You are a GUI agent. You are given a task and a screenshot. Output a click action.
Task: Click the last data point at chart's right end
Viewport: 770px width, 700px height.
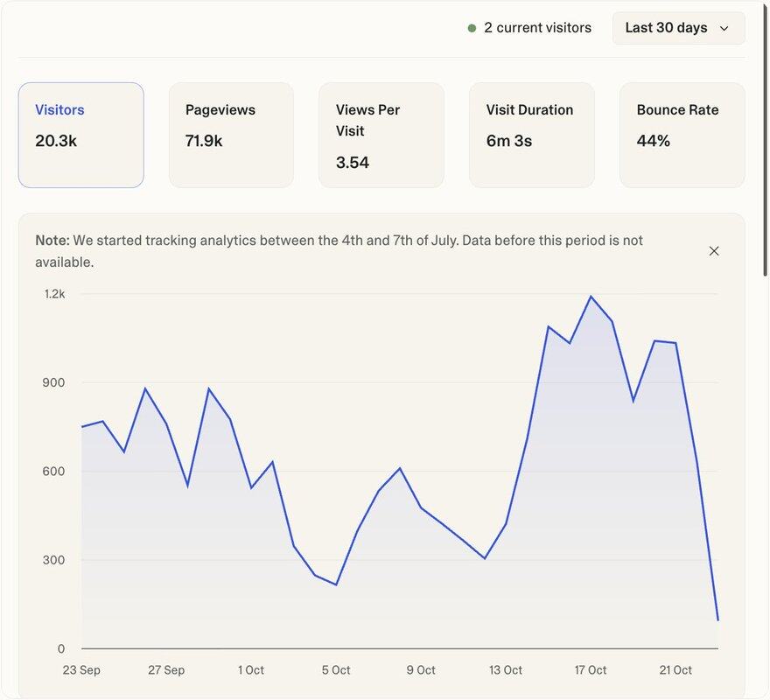(717, 620)
